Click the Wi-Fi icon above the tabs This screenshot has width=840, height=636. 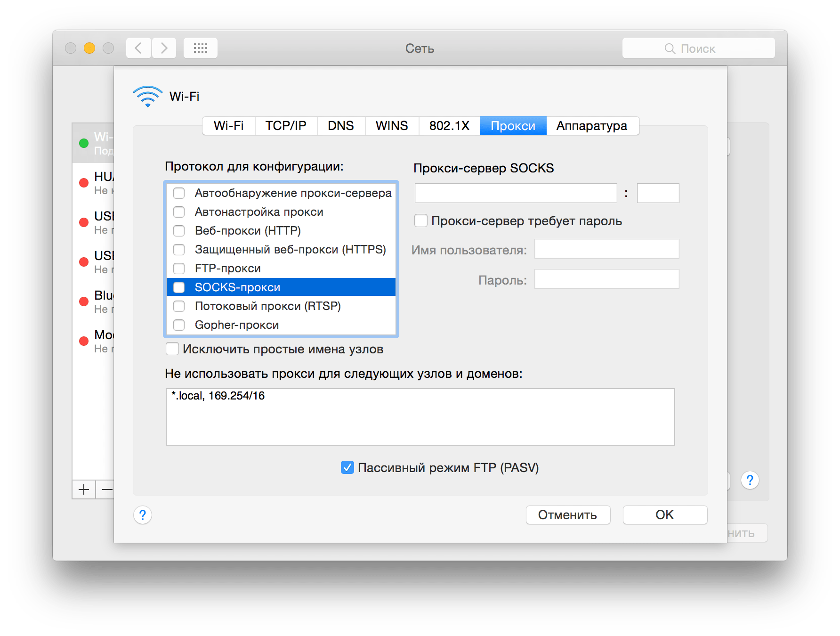click(147, 96)
